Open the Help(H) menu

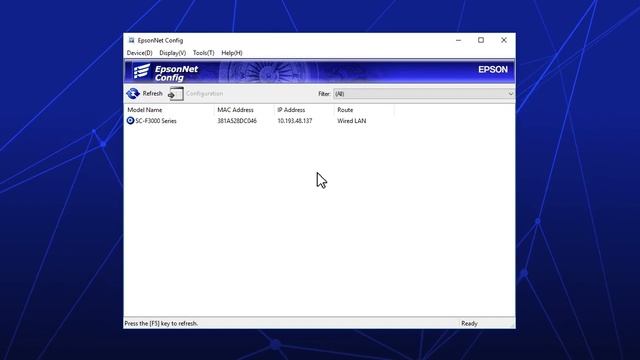coord(232,53)
